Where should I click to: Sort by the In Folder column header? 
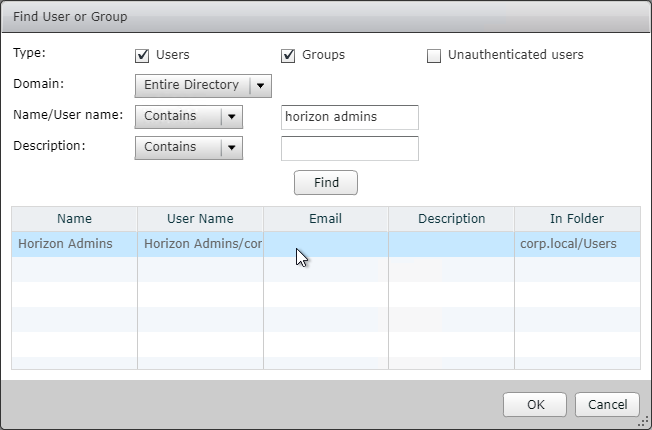[x=577, y=219]
